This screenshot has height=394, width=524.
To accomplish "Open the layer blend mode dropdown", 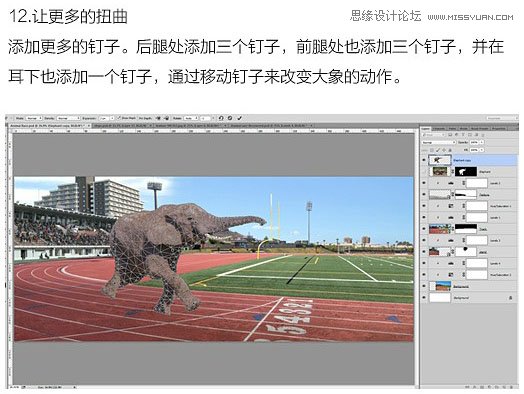I will [x=438, y=142].
